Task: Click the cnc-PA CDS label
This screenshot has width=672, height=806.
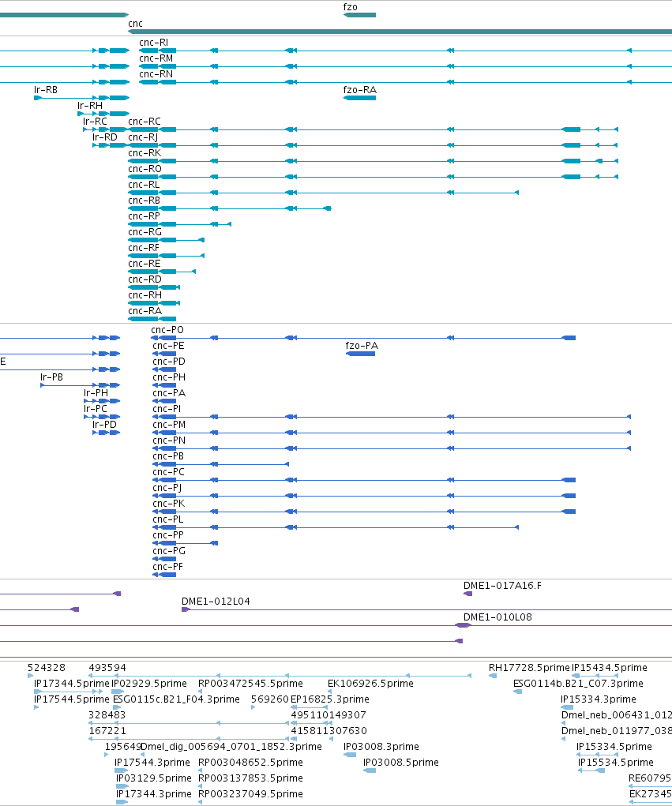Action: click(x=169, y=393)
